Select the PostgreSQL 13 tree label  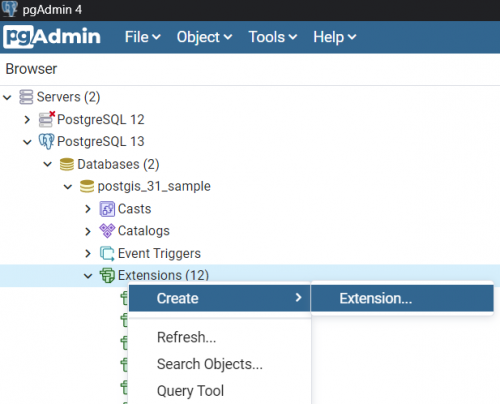(x=101, y=141)
